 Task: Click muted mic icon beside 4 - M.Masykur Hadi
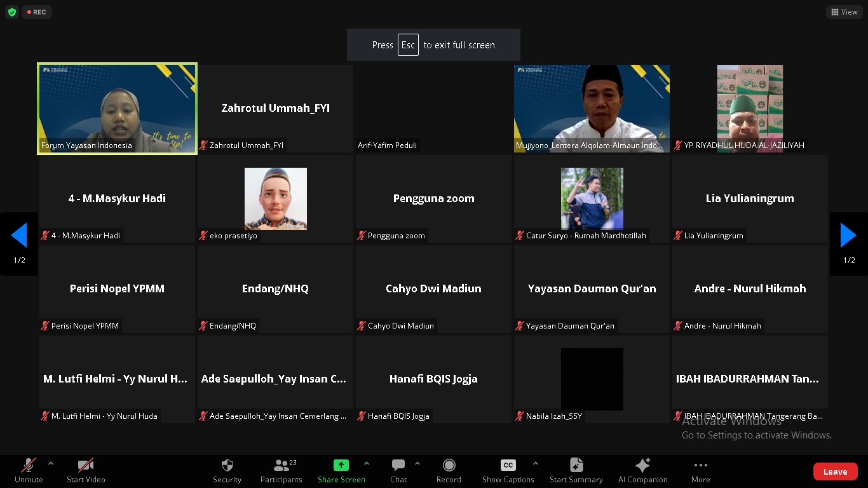point(45,236)
